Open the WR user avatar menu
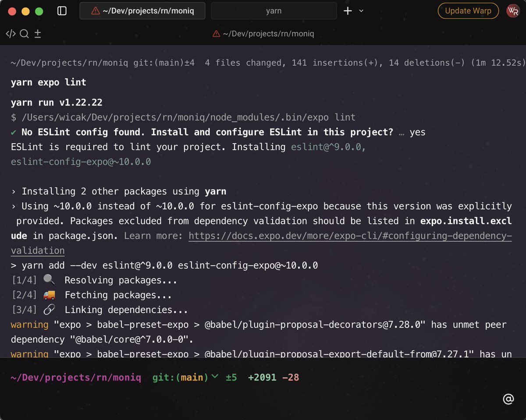 pyautogui.click(x=512, y=11)
